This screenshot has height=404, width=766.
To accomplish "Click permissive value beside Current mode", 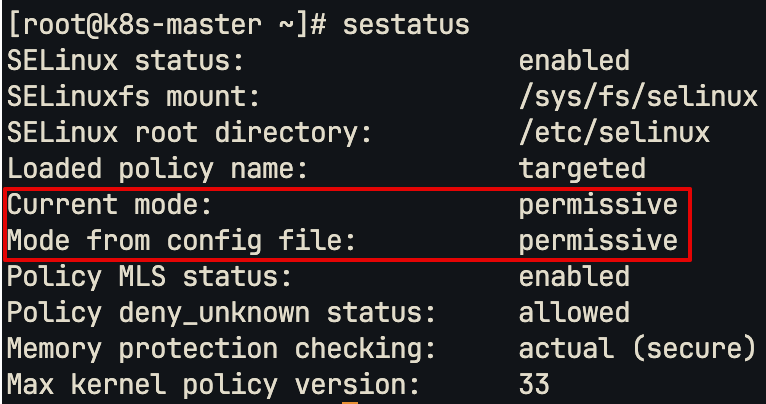I will pyautogui.click(x=598, y=206).
